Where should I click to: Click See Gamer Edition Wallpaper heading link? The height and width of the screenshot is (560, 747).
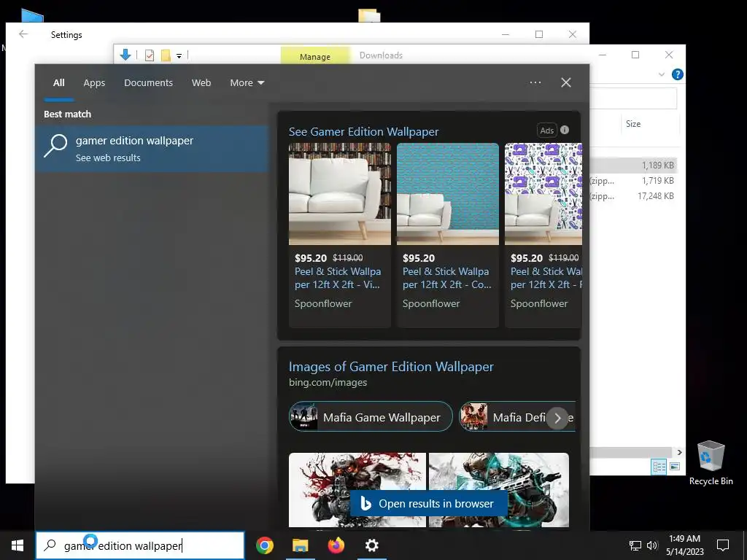pos(363,131)
